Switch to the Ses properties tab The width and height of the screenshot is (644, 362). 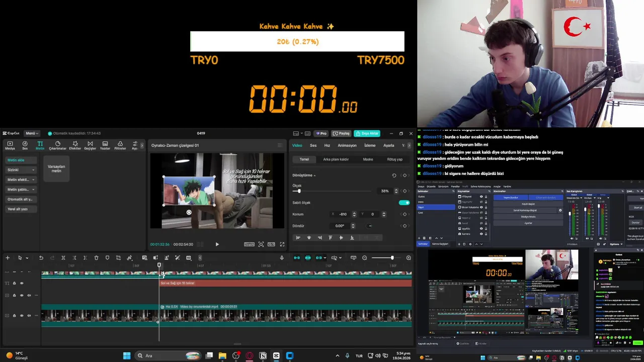313,145
